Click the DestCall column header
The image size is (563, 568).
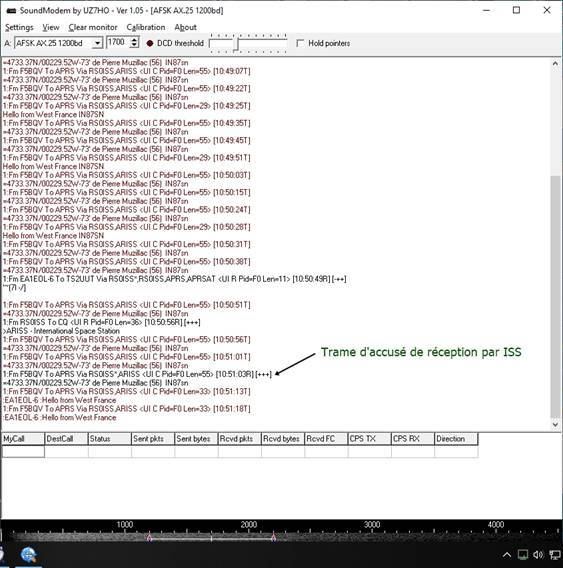click(x=66, y=439)
